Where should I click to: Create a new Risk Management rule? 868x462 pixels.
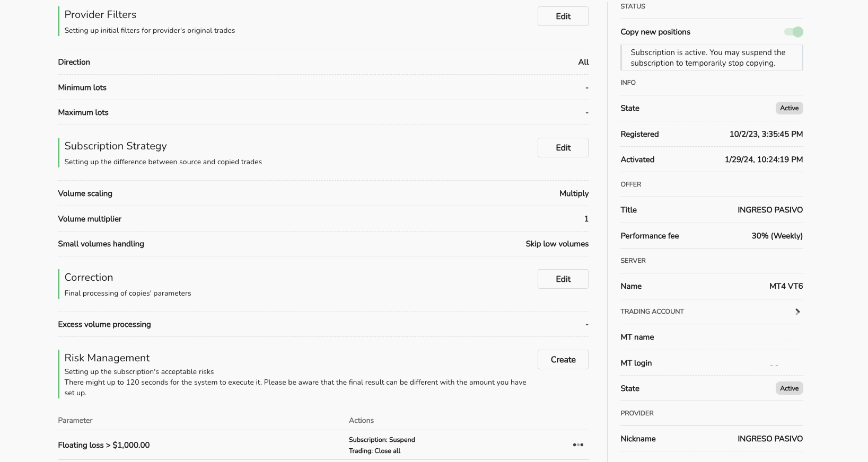[563, 360]
